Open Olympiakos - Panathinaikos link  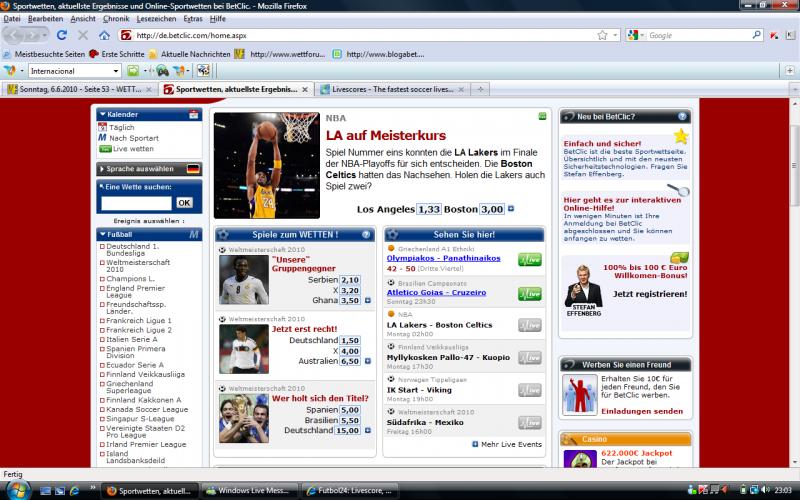pyautogui.click(x=443, y=258)
